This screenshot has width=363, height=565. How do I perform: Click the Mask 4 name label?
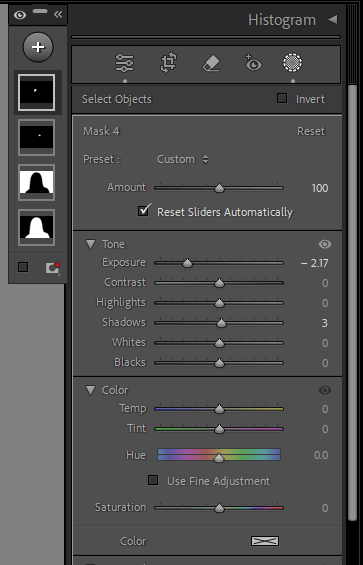[x=101, y=131]
